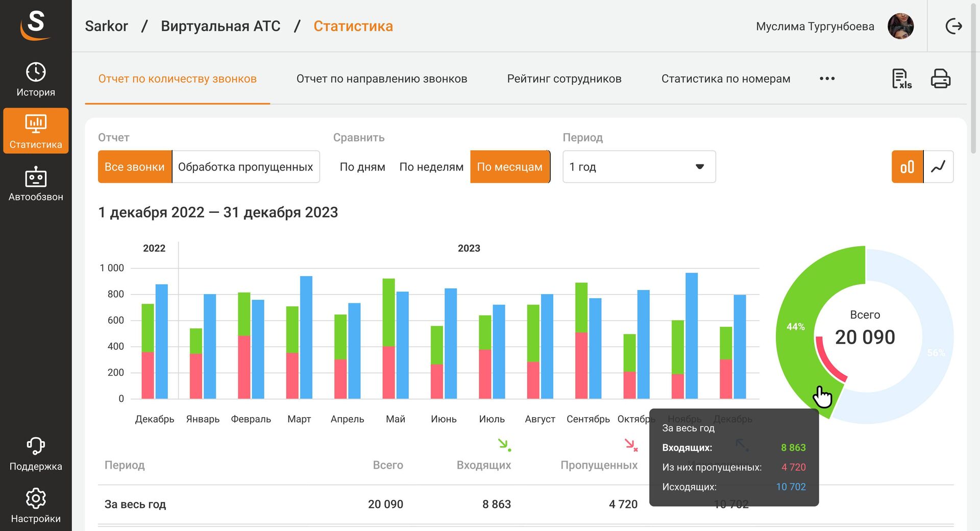Screen dimensions: 980x531
Task: Open Автообзвон robot icon
Action: tap(36, 177)
